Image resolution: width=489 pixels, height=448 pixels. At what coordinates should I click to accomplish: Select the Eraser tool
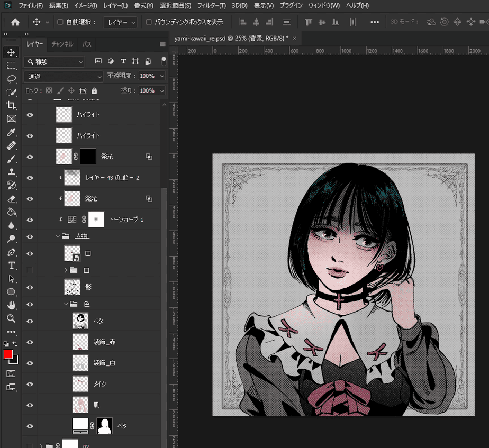click(x=11, y=199)
